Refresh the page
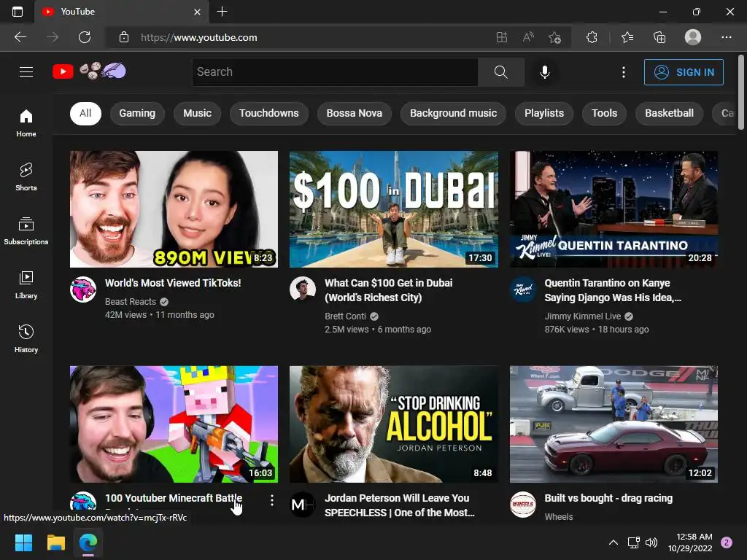 tap(85, 37)
